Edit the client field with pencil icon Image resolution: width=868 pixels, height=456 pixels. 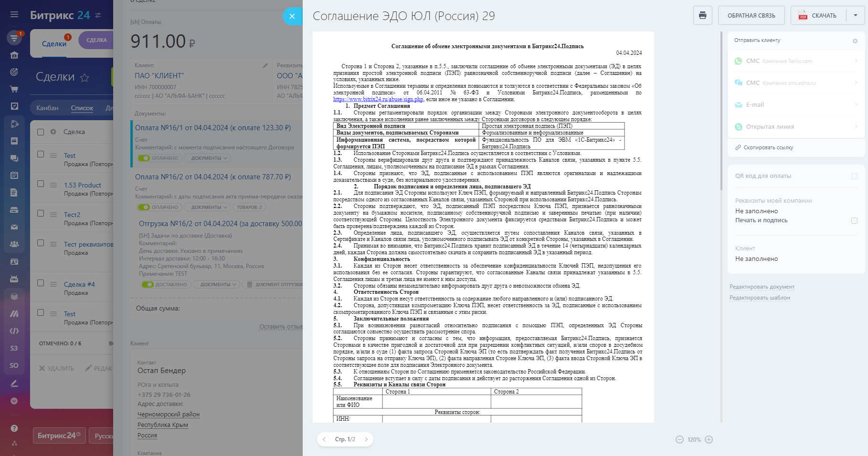pos(265,65)
